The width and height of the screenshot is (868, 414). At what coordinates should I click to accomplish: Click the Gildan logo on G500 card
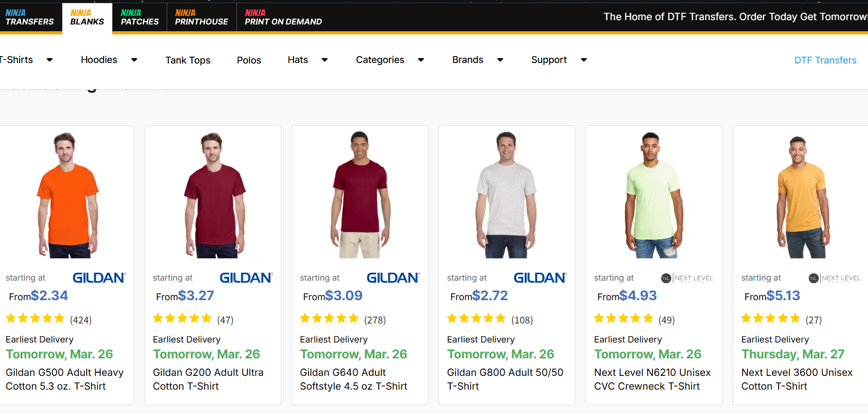click(x=99, y=278)
